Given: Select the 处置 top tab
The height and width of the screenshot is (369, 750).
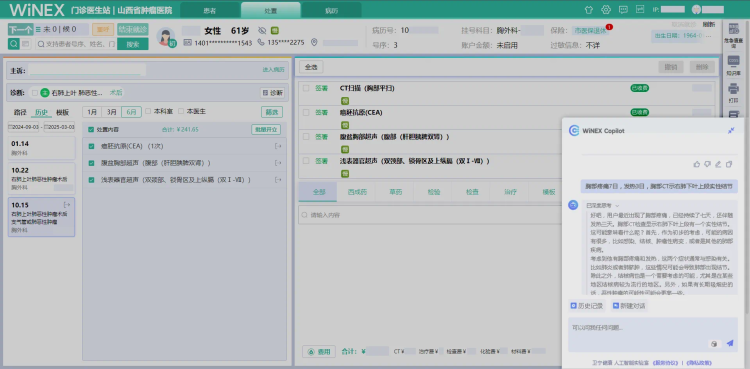Looking at the screenshot, I should pyautogui.click(x=271, y=10).
